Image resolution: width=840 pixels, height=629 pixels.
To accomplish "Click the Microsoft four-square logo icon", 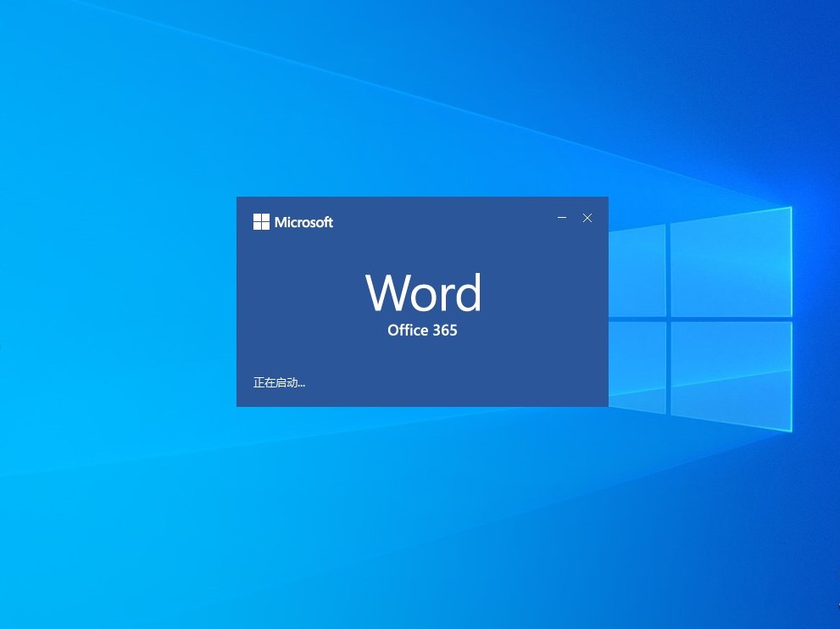I will pos(261,222).
